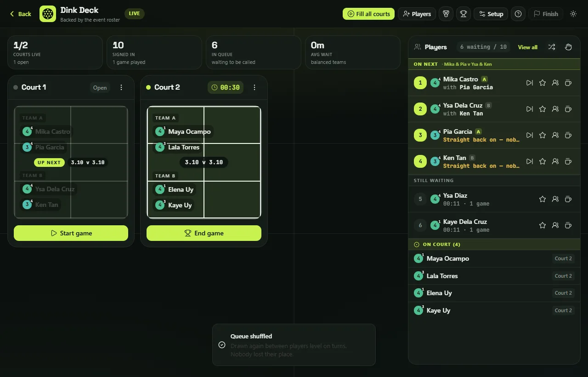Viewport: 588px width, 377px height.
Task: Click Lala Torres row in On Court list
Action: tap(494, 276)
